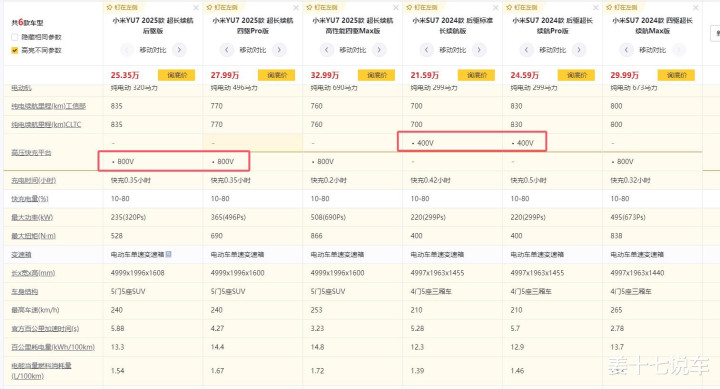The image size is (720, 389).
Task: Select the 最高车速(km/h) row label
Action: 35,310
